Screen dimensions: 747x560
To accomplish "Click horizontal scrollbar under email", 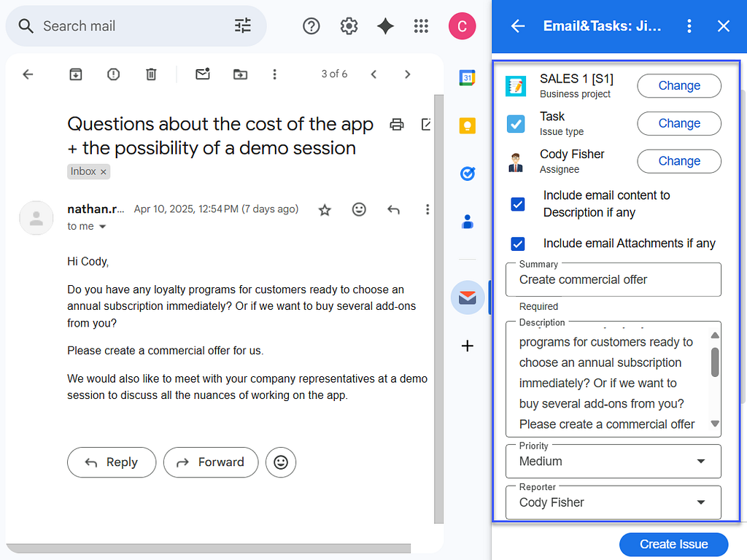I will click(x=208, y=548).
